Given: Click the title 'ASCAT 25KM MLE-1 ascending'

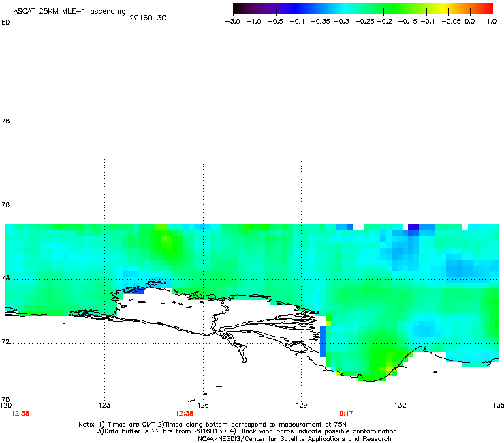Looking at the screenshot, I should pyautogui.click(x=69, y=12).
